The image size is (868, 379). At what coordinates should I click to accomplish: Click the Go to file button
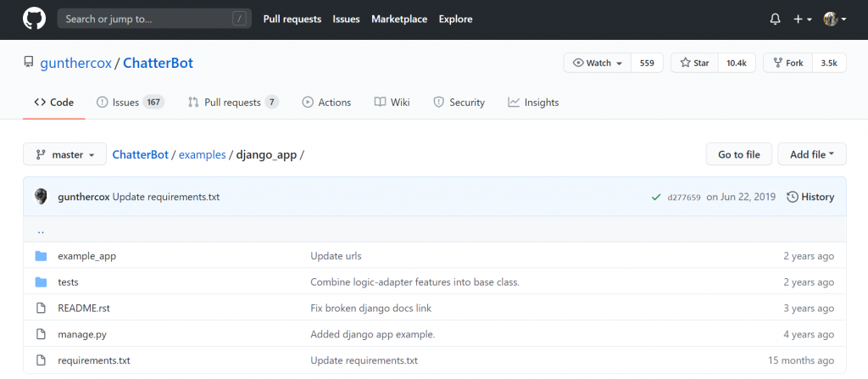[739, 154]
